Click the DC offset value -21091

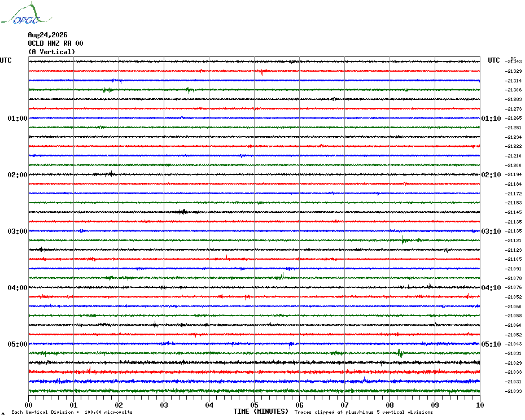pos(514,269)
